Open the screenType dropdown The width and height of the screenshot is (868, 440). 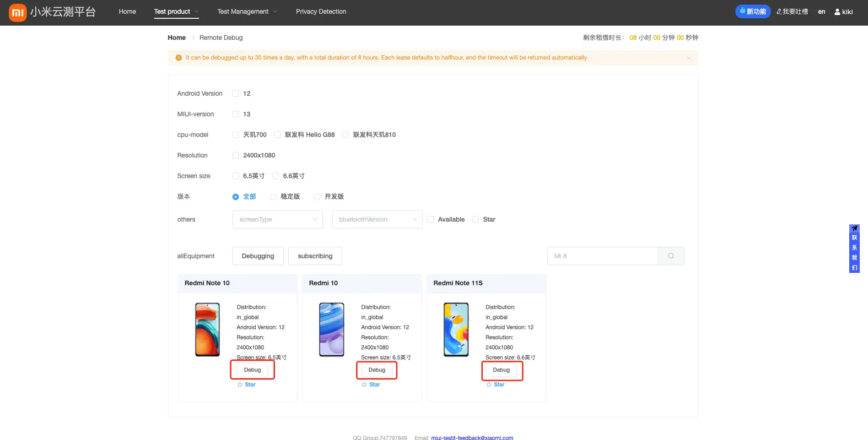coord(277,219)
